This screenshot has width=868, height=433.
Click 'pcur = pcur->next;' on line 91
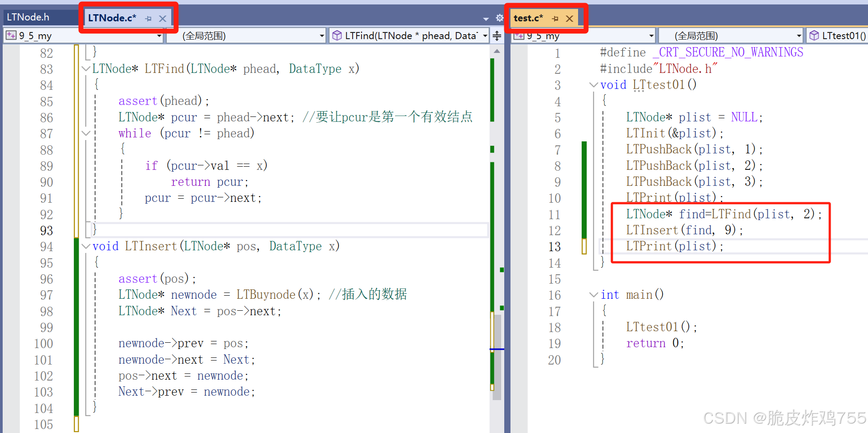tap(203, 198)
